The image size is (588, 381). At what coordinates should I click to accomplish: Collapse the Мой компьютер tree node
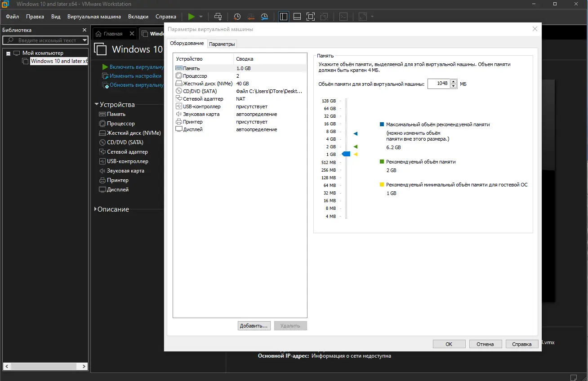[x=8, y=53]
